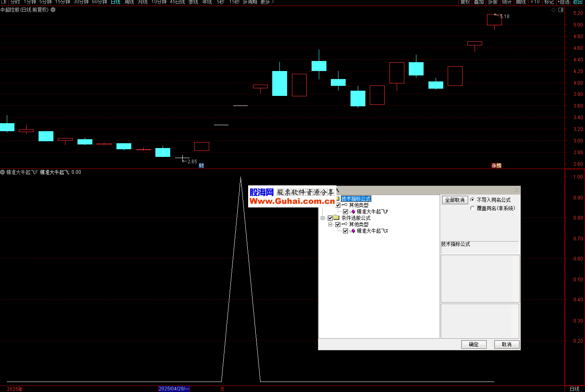Collapse the second 其他类型 tree node
The height and width of the screenshot is (392, 585).
pos(330,224)
